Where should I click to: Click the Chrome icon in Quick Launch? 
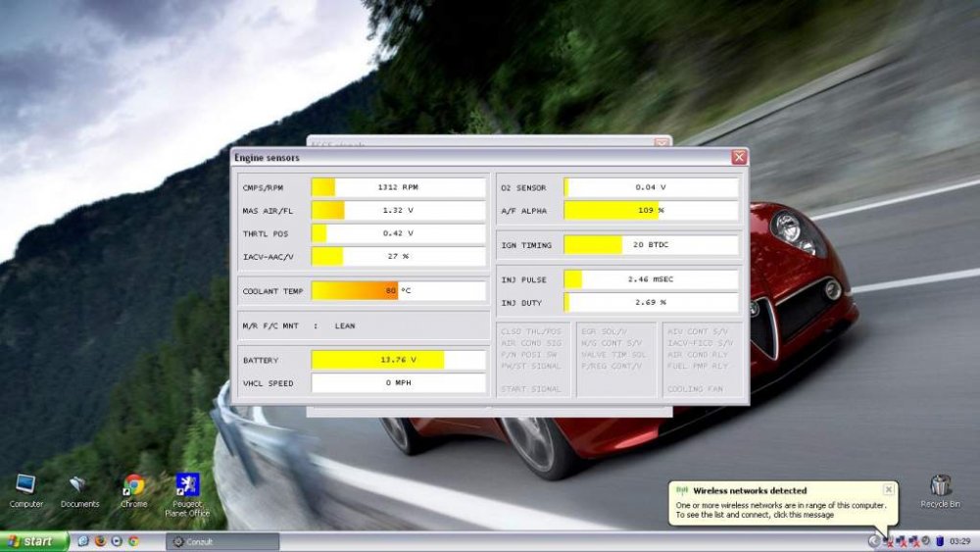point(132,541)
